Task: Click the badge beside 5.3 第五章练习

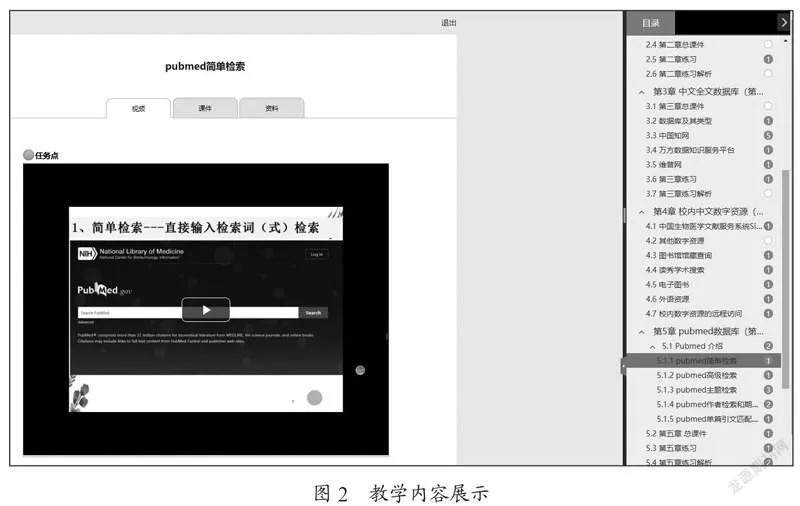Action: coord(768,448)
